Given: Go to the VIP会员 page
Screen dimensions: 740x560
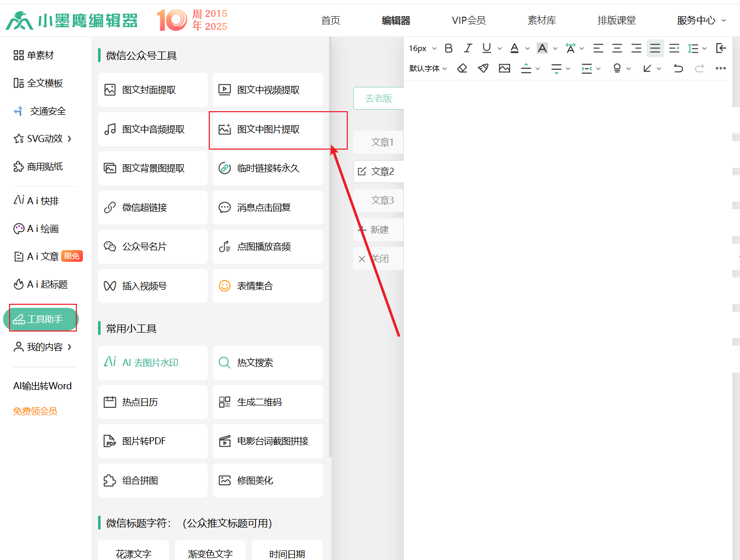Looking at the screenshot, I should (469, 20).
